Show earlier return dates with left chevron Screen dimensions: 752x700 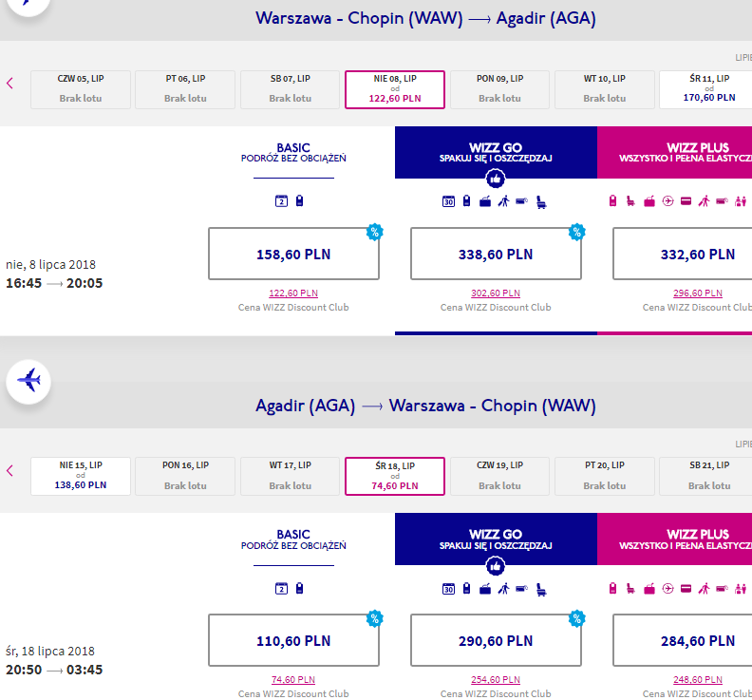pyautogui.click(x=10, y=471)
